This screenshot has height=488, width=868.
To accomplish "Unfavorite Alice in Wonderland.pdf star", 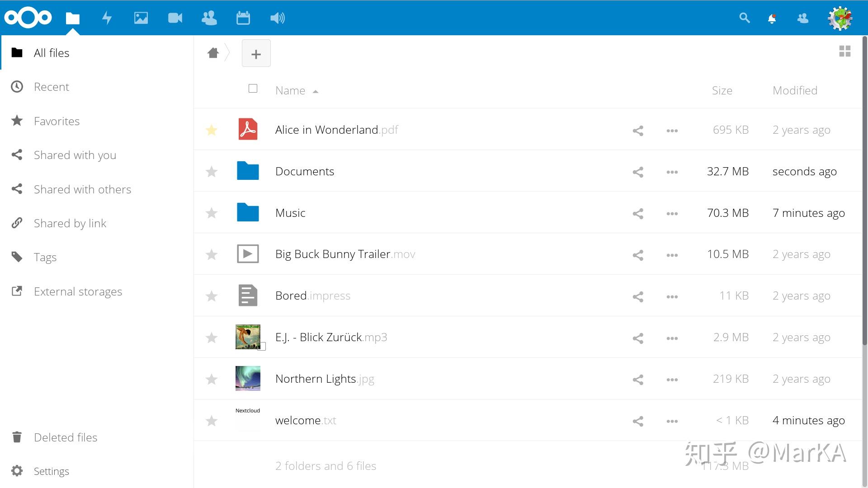I will 212,130.
